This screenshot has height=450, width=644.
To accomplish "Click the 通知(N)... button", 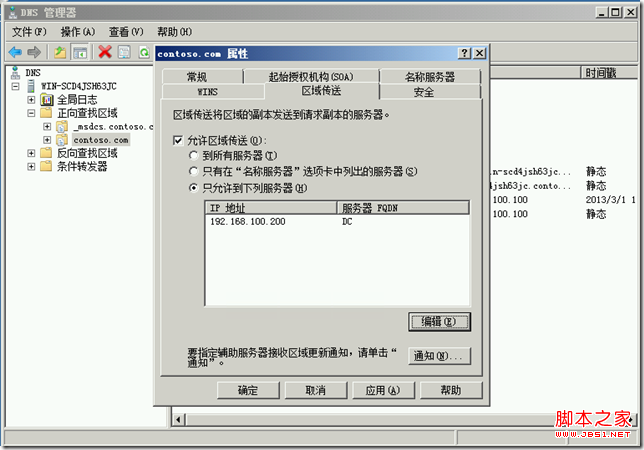I will click(x=439, y=356).
